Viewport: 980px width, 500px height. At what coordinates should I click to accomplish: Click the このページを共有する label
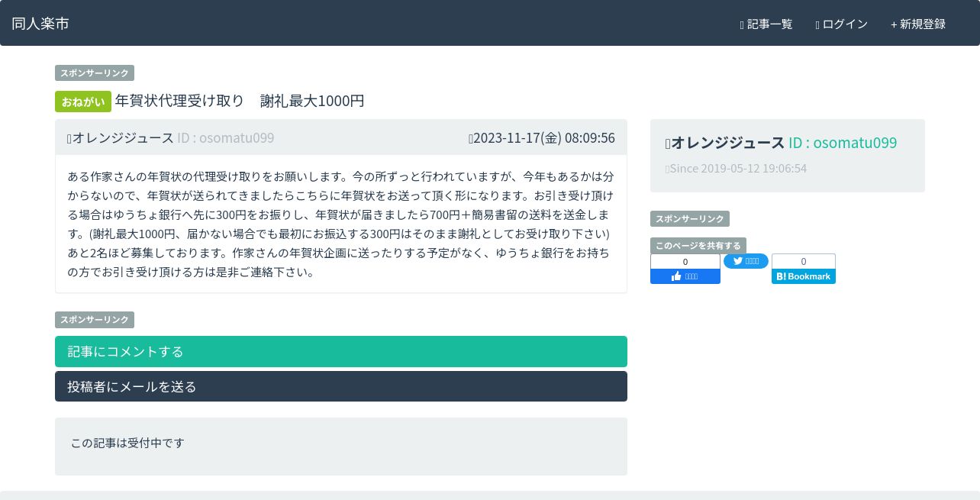click(698, 246)
